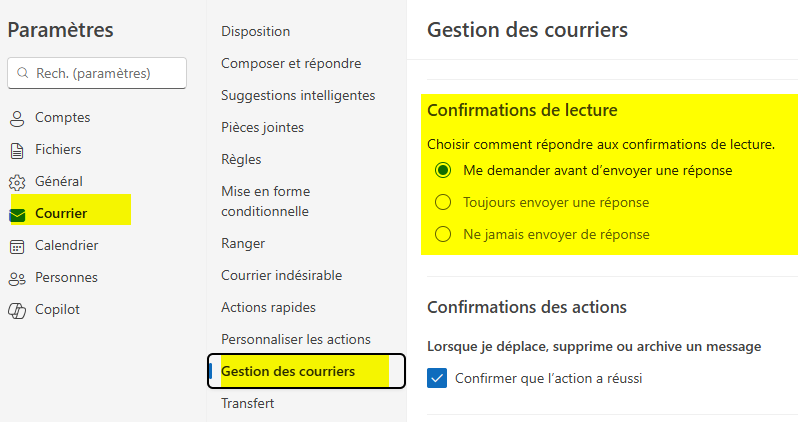Select 'Me demander avant d'envoyer une réponse'
Screen dimensions: 798x422
click(443, 171)
